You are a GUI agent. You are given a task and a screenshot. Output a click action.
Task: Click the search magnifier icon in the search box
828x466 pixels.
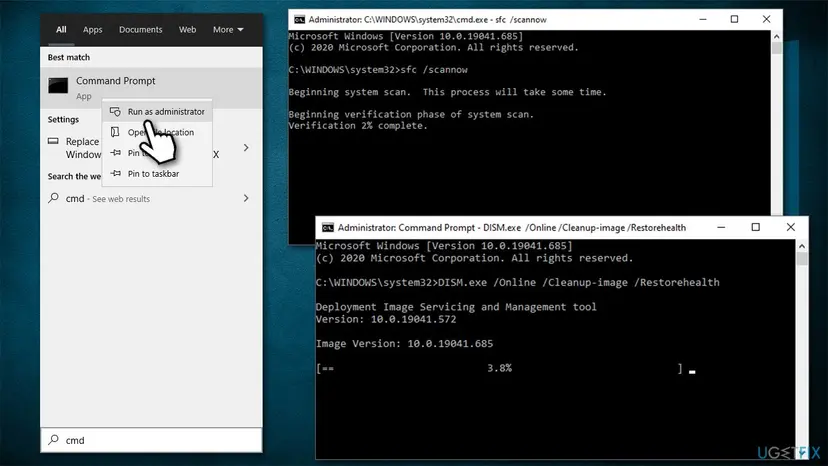(x=53, y=440)
